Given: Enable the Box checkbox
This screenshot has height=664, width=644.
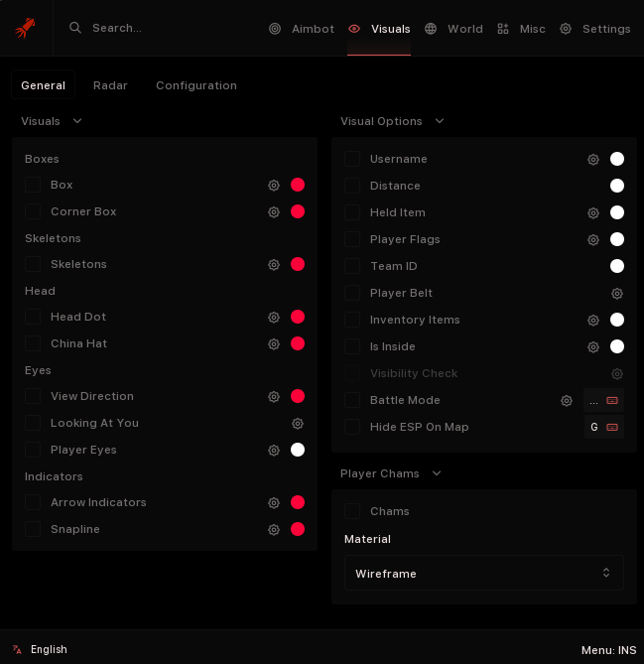Looking at the screenshot, I should (33, 185).
